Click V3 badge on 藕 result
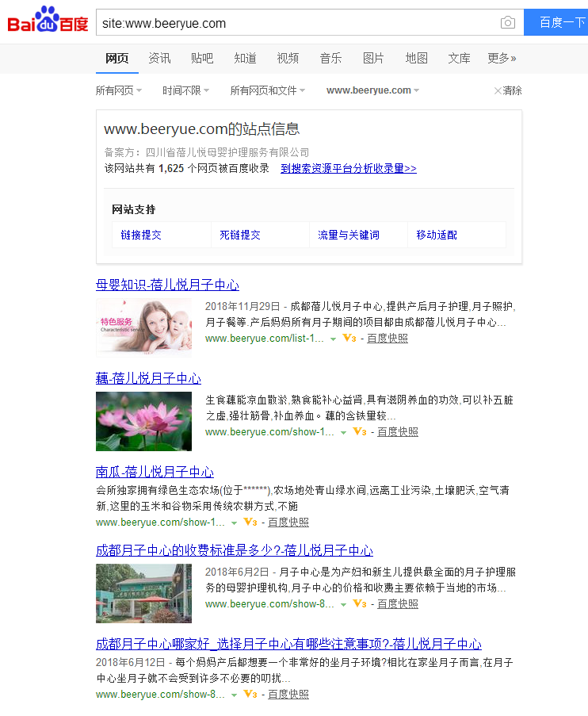 pos(360,432)
